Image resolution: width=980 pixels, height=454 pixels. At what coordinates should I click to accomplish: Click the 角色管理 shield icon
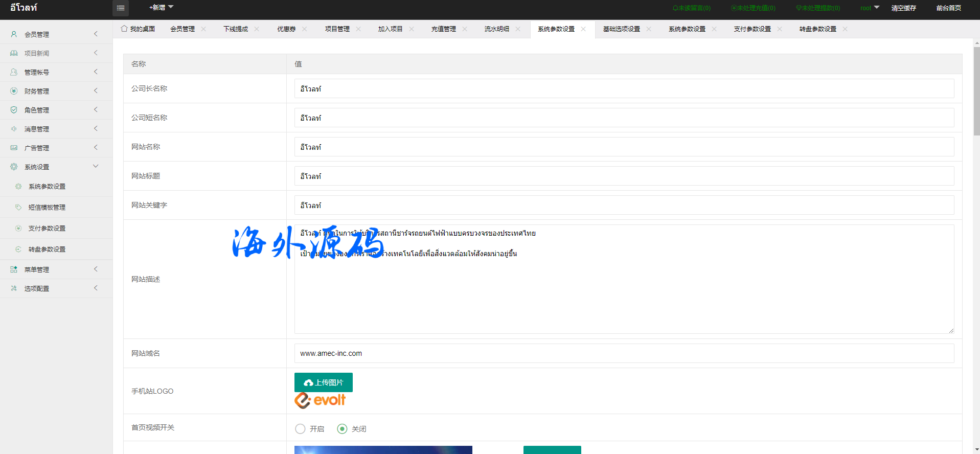point(14,110)
